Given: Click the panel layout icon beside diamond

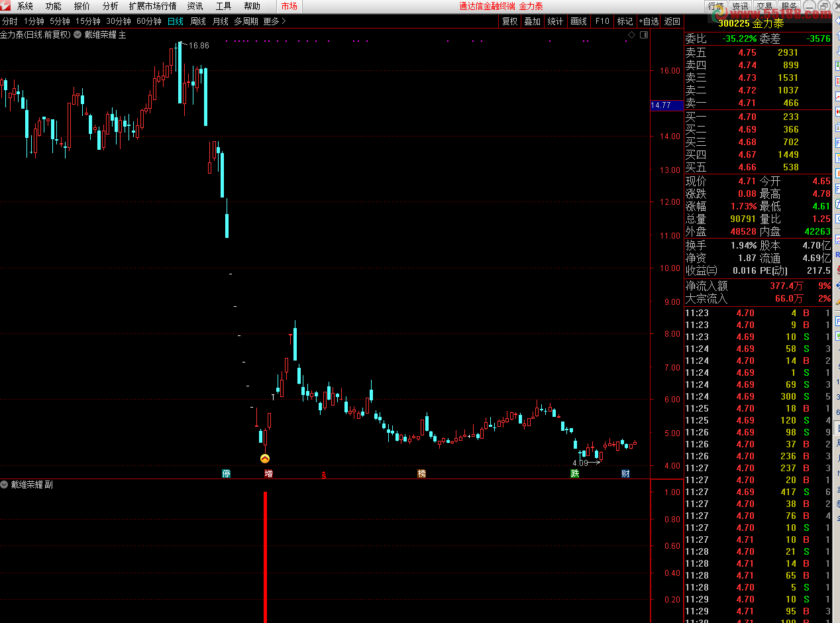Looking at the screenshot, I should point(643,34).
